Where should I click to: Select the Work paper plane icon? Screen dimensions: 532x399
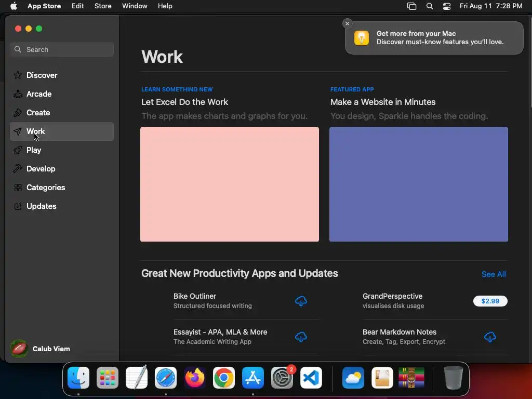click(x=18, y=131)
